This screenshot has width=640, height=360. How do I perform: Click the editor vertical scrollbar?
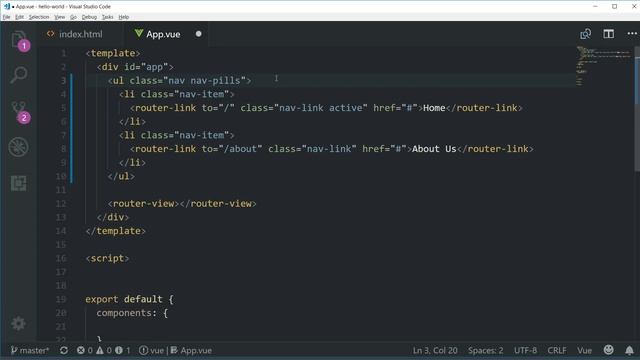click(637, 108)
